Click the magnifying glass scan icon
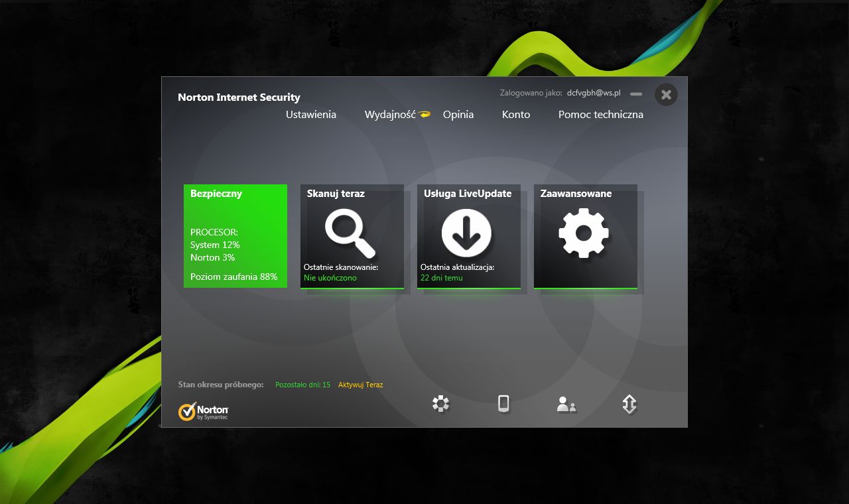Image resolution: width=849 pixels, height=504 pixels. tap(350, 233)
